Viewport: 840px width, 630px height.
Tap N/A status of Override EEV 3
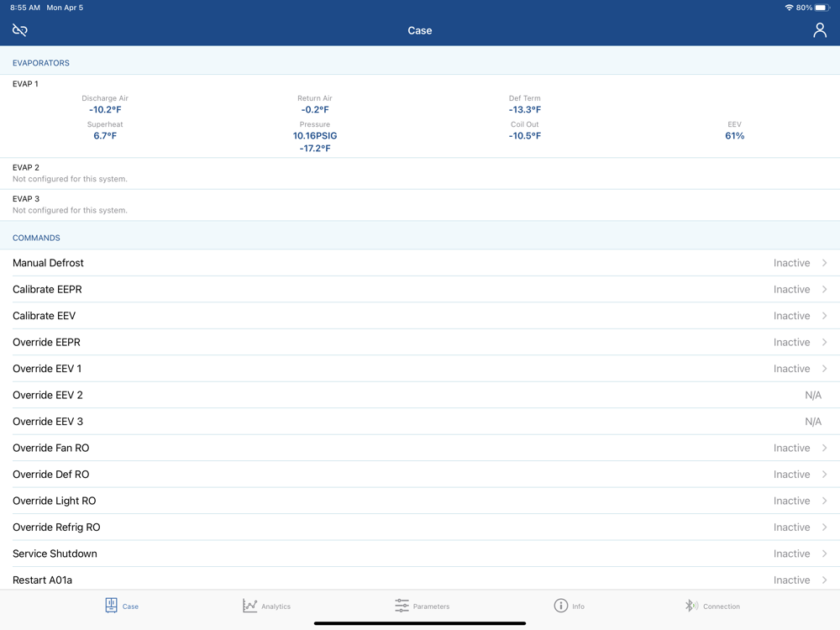[x=812, y=422]
